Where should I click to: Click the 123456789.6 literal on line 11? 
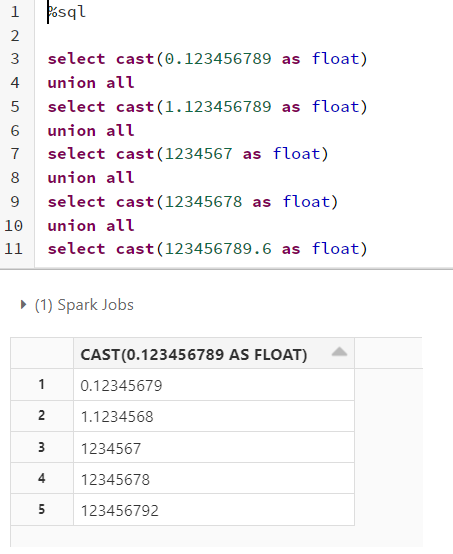(x=218, y=249)
